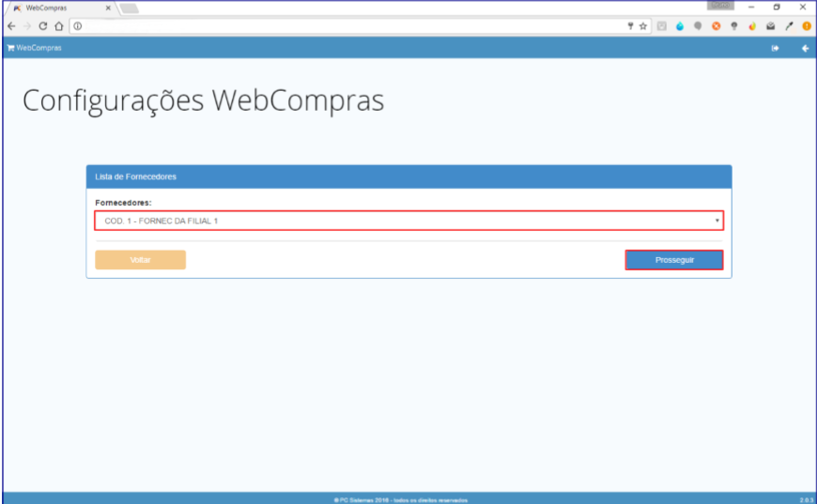Minimize the browser window
Image resolution: width=817 pixels, height=504 pixels.
751,8
